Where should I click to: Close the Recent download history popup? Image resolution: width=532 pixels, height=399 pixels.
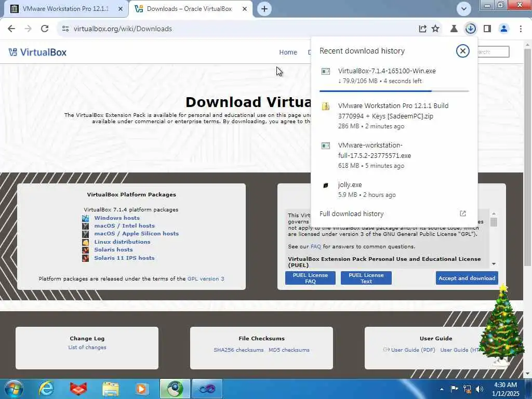462,51
